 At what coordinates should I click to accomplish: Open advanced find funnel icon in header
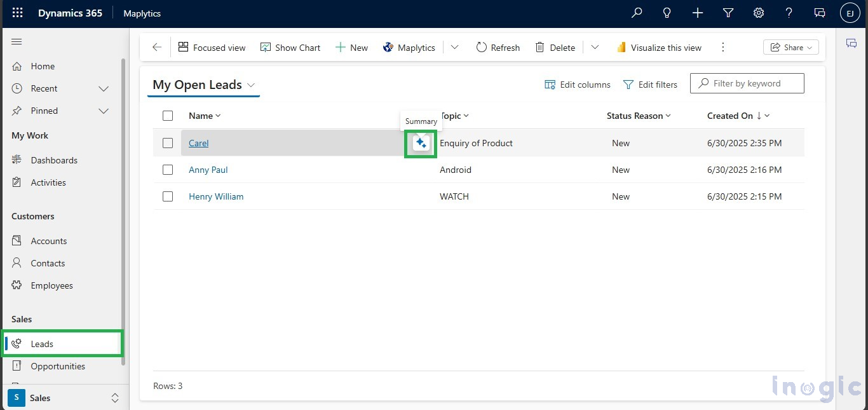click(728, 13)
